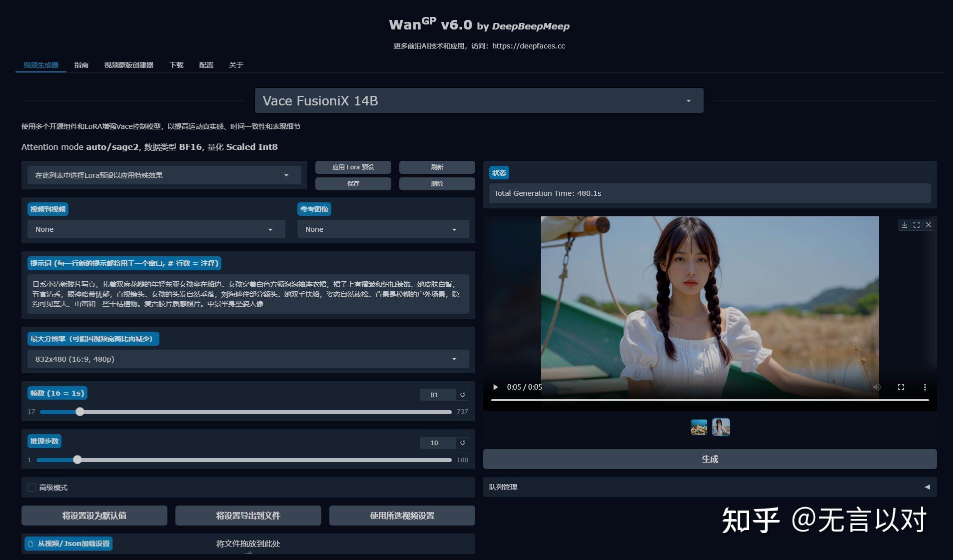Open the 指南 tab
This screenshot has width=953, height=560.
click(x=82, y=64)
